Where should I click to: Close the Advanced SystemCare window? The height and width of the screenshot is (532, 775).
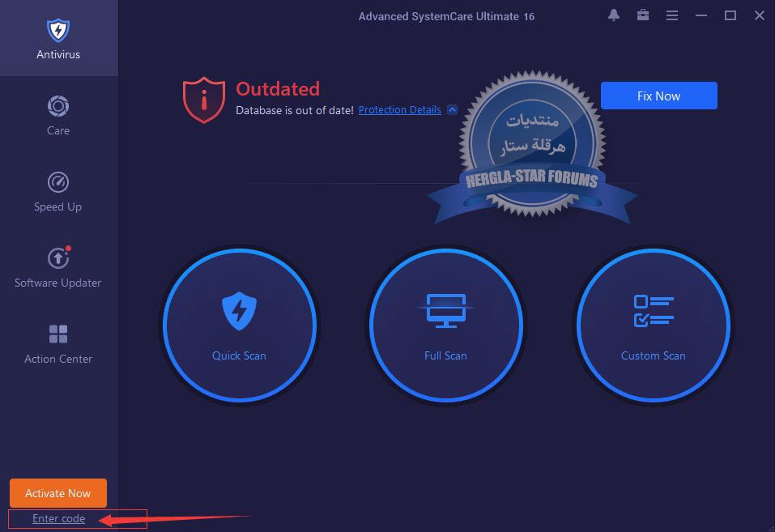pos(759,16)
